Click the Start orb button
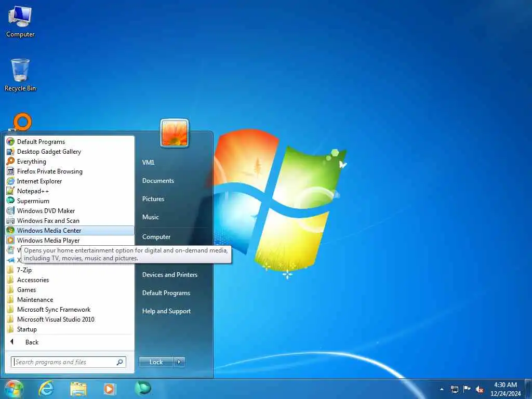The height and width of the screenshot is (399, 532). tap(14, 389)
